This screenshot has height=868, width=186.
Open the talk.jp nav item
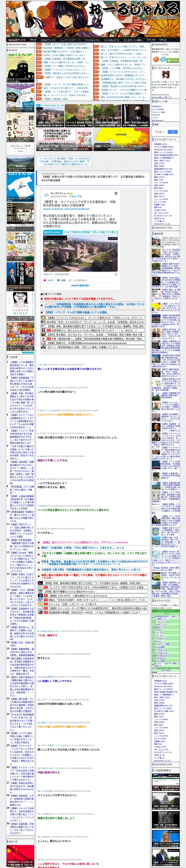click(x=163, y=40)
